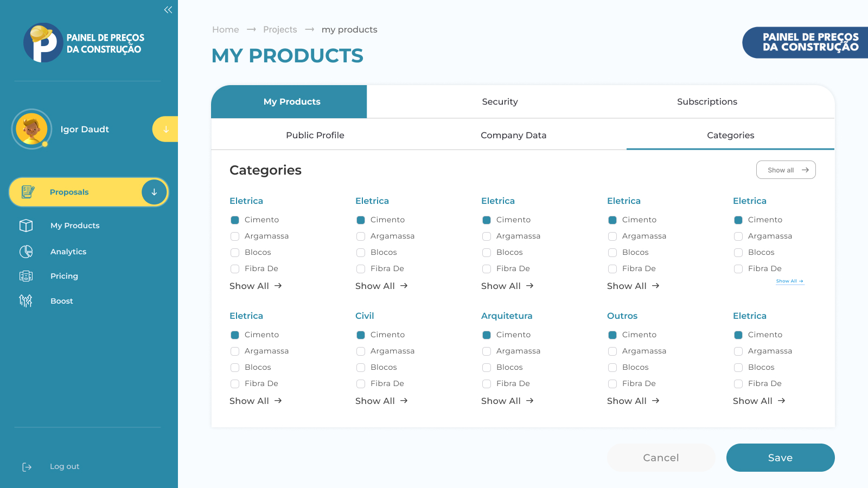Click the Save button
The image size is (868, 488).
coord(780,458)
